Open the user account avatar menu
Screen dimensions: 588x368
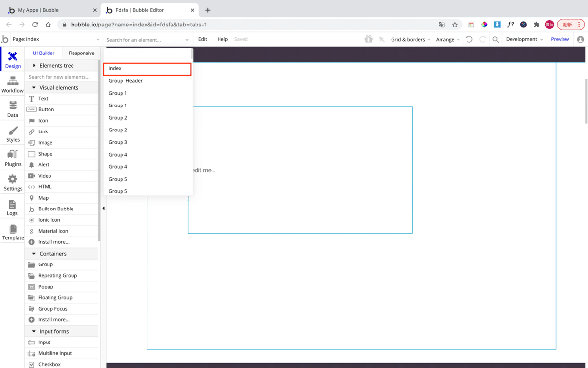tap(581, 39)
